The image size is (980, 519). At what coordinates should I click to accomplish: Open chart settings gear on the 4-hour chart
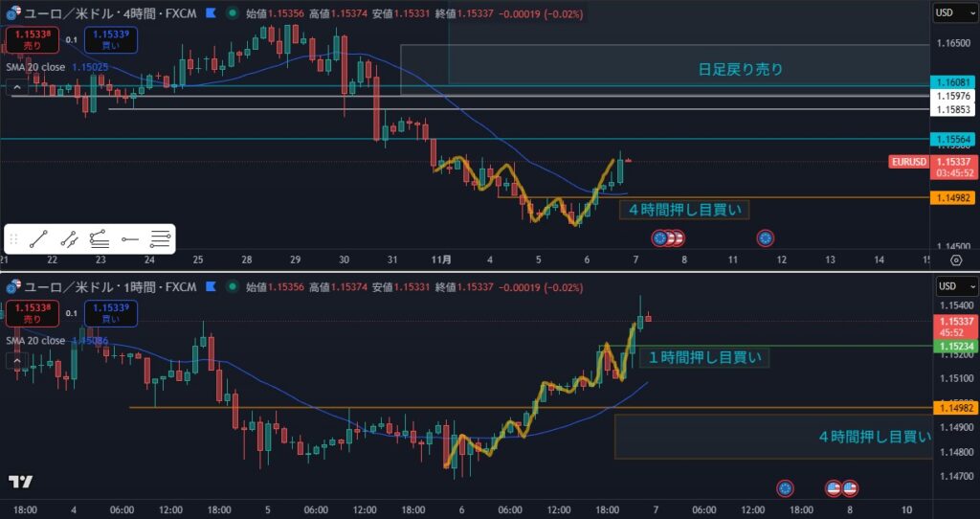955,259
